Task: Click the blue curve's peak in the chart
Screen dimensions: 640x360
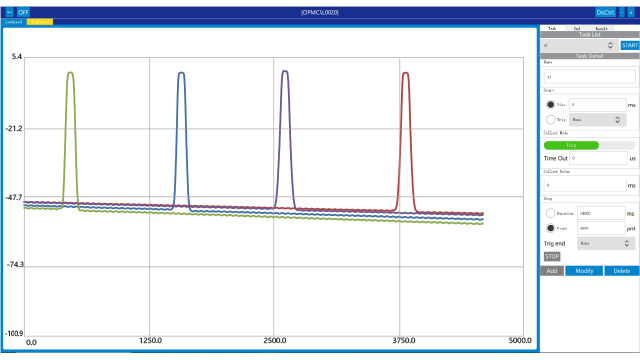Action: point(181,73)
